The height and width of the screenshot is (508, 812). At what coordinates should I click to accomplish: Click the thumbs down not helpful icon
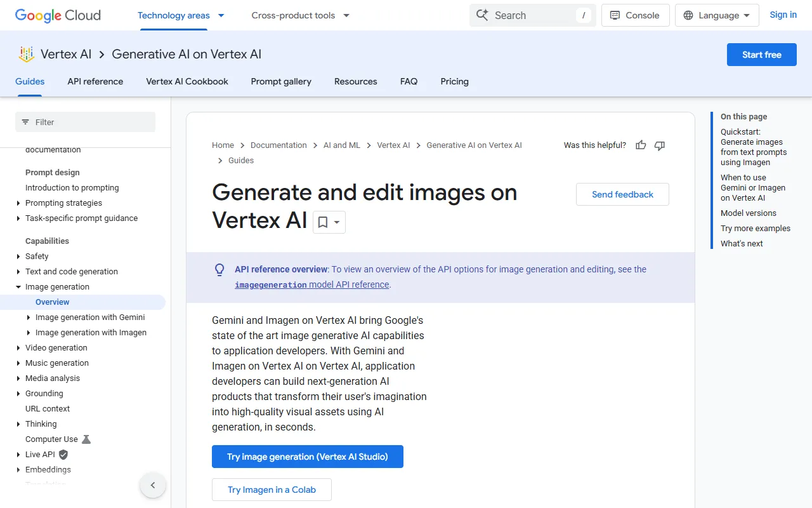[x=660, y=145]
